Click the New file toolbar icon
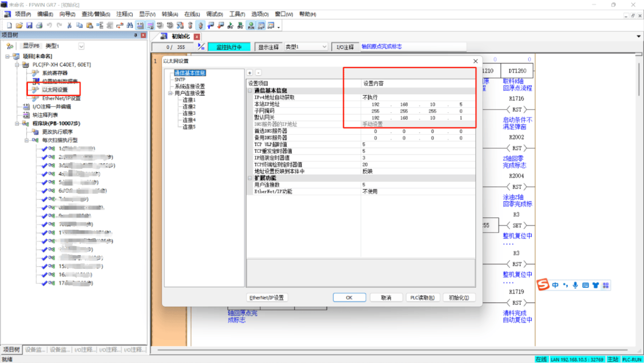The width and height of the screenshot is (644, 363). pyautogui.click(x=9, y=25)
